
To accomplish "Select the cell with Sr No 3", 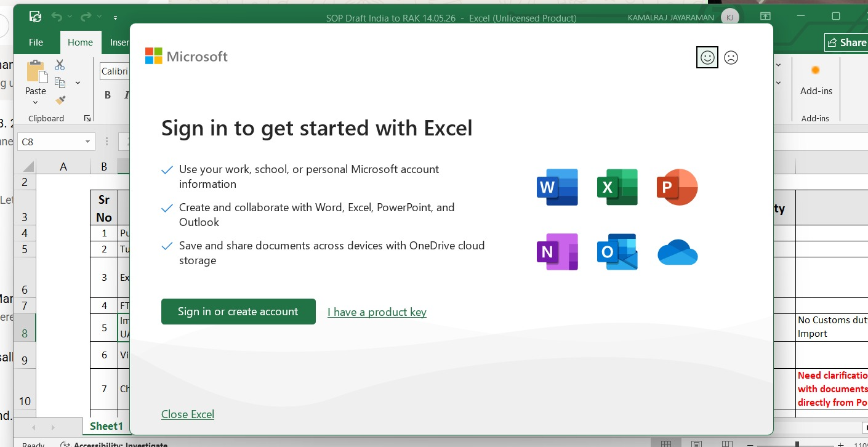I will [x=104, y=277].
